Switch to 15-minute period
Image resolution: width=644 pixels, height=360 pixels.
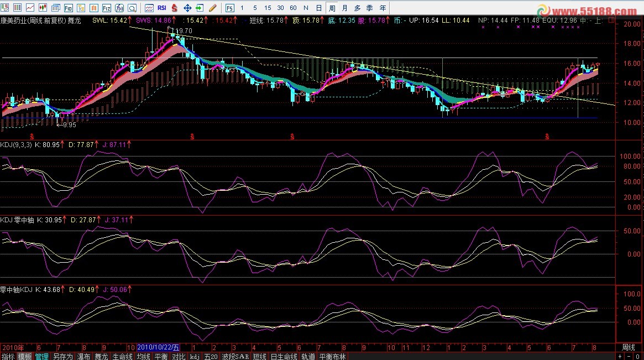coord(268,8)
